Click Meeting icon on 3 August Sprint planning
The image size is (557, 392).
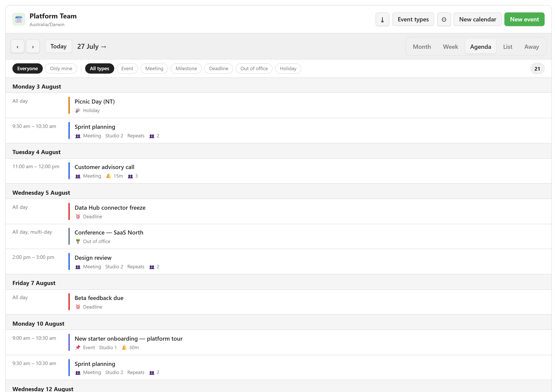[x=78, y=136]
